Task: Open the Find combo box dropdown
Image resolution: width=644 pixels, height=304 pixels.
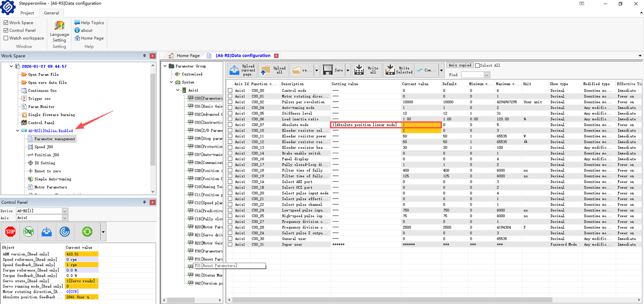Action: click(487, 75)
